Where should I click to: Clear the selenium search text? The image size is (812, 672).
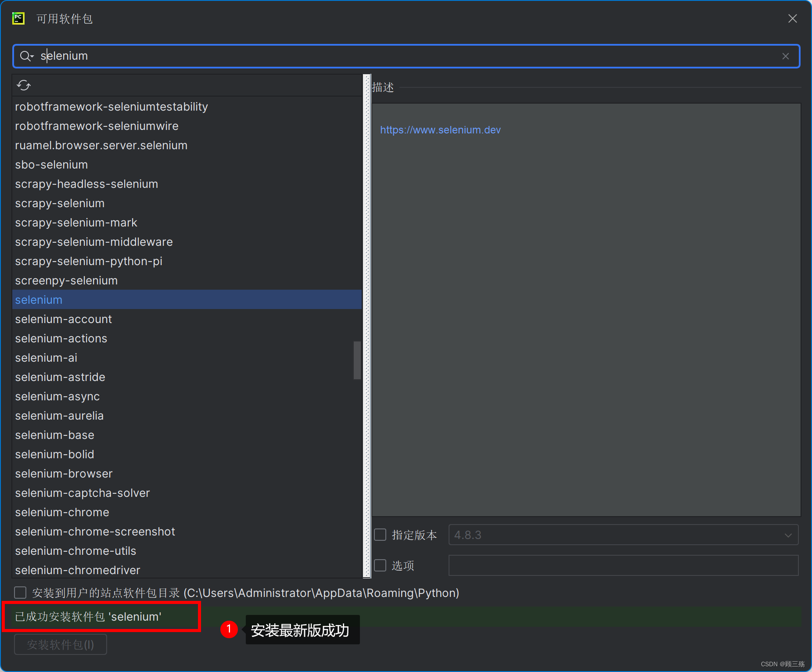(786, 56)
